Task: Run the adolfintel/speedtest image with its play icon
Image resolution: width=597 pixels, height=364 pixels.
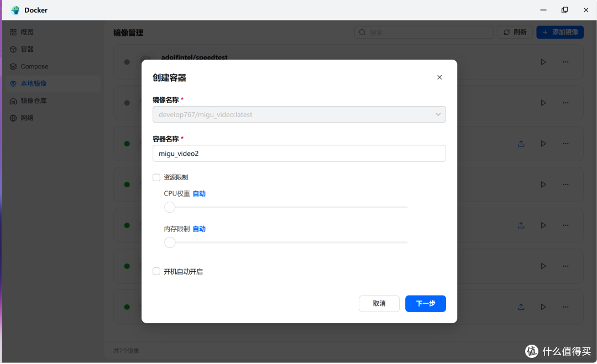Action: 543,62
